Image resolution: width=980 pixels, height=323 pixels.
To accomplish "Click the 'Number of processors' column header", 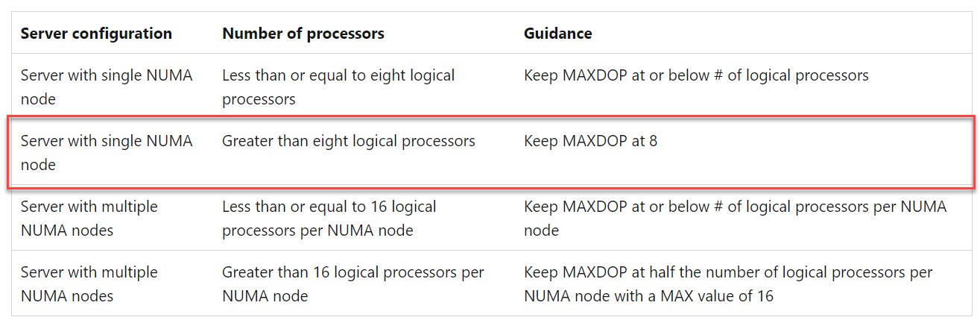I will point(303,34).
